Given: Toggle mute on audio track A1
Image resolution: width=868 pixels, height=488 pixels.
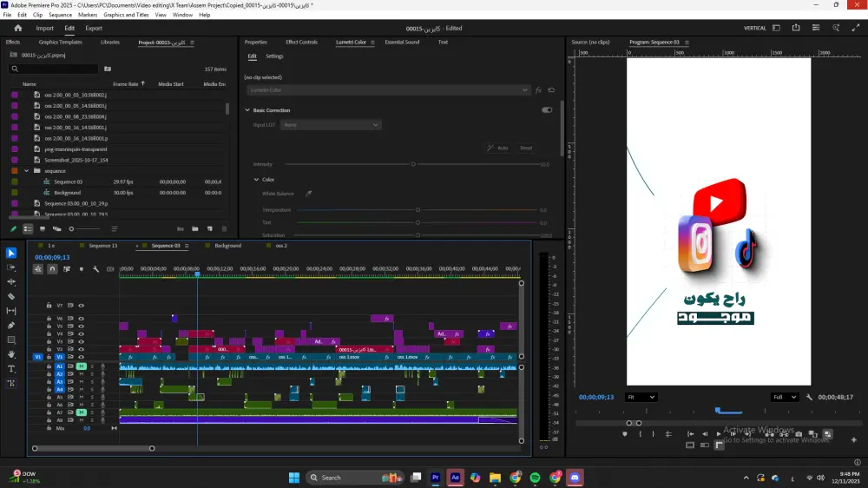Looking at the screenshot, I should (x=82, y=366).
